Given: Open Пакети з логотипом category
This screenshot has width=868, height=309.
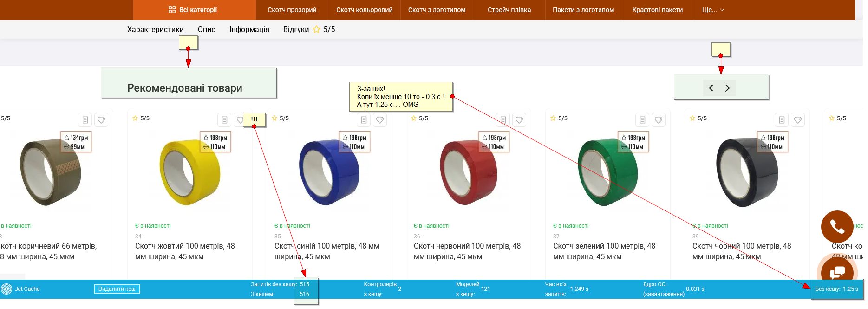Looking at the screenshot, I should click(x=583, y=10).
